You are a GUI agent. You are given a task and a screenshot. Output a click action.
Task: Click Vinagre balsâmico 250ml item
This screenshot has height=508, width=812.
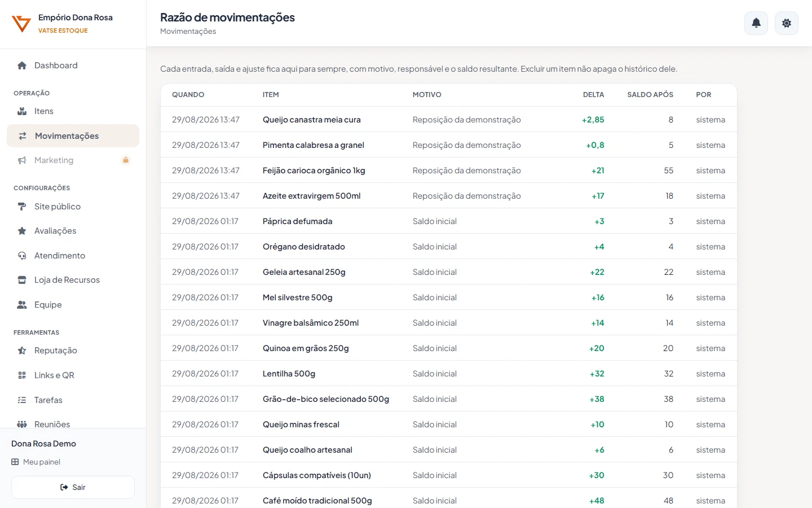click(311, 323)
